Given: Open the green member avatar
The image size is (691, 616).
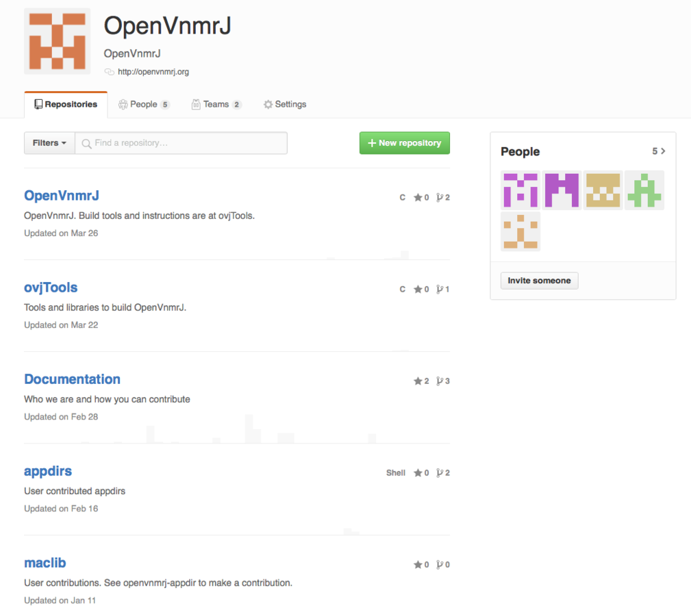Looking at the screenshot, I should 644,190.
